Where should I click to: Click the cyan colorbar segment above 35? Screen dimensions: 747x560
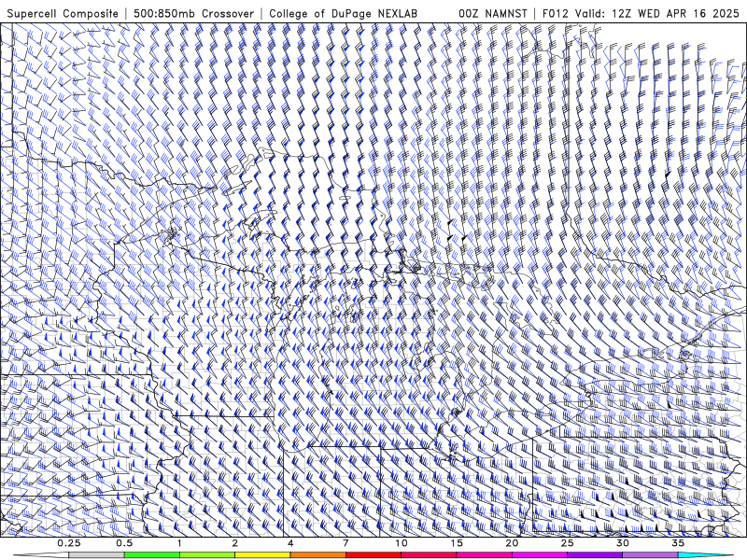point(705,555)
